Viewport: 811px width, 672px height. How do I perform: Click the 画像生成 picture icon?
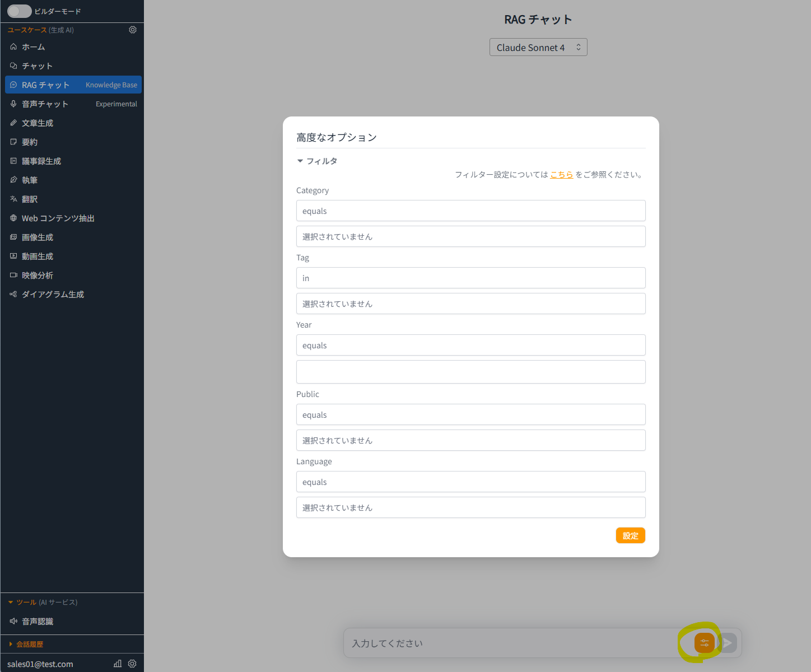click(x=13, y=237)
